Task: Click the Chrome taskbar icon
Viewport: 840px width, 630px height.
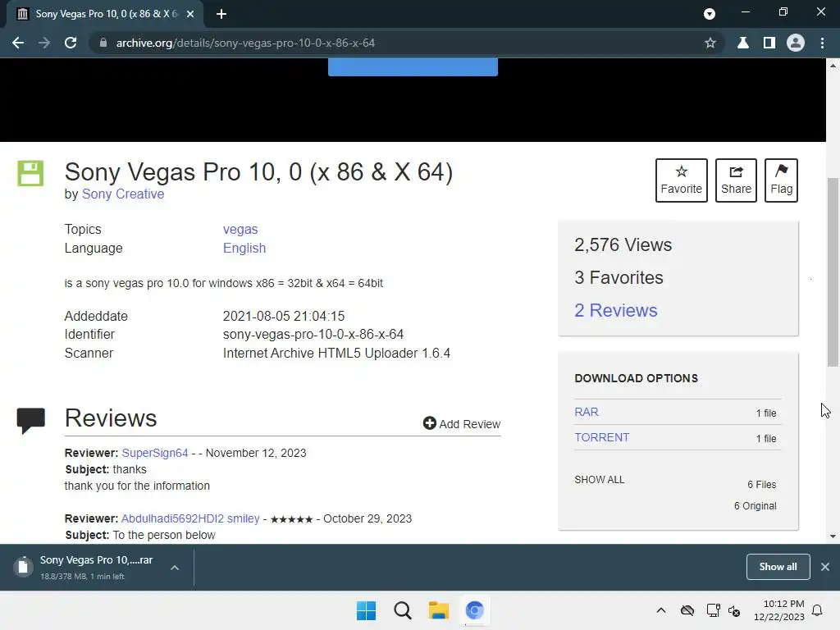Action: coord(474,610)
